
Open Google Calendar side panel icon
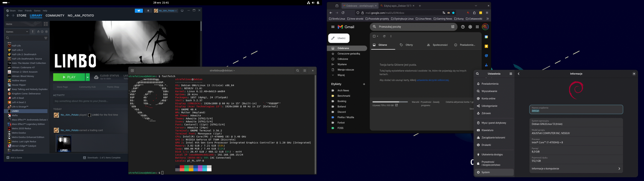(x=486, y=37)
